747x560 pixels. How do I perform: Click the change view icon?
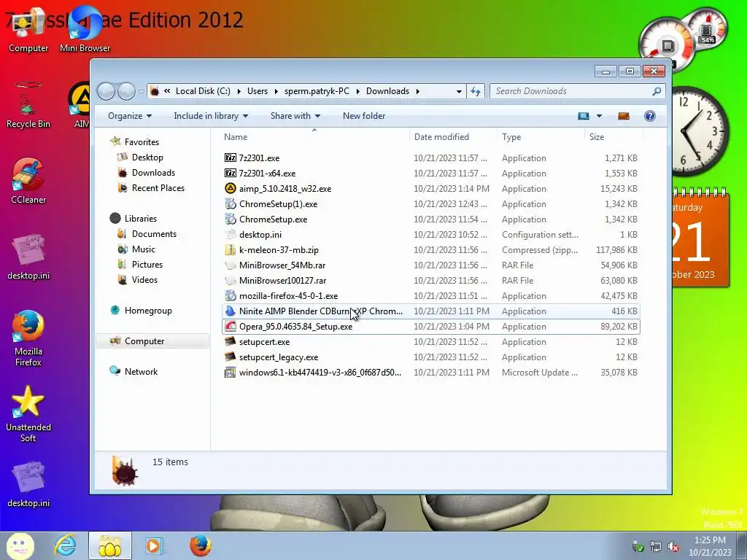point(584,116)
